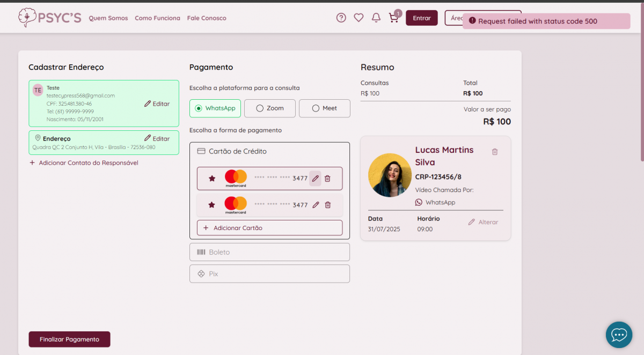Select WhatsApp as consultation platform
Image resolution: width=644 pixels, height=355 pixels.
click(215, 108)
